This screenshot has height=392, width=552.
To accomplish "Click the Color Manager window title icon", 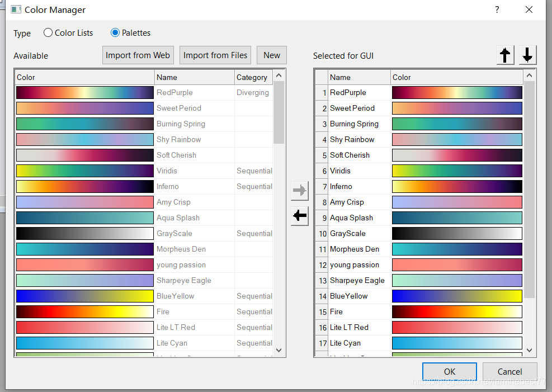I will [16, 10].
